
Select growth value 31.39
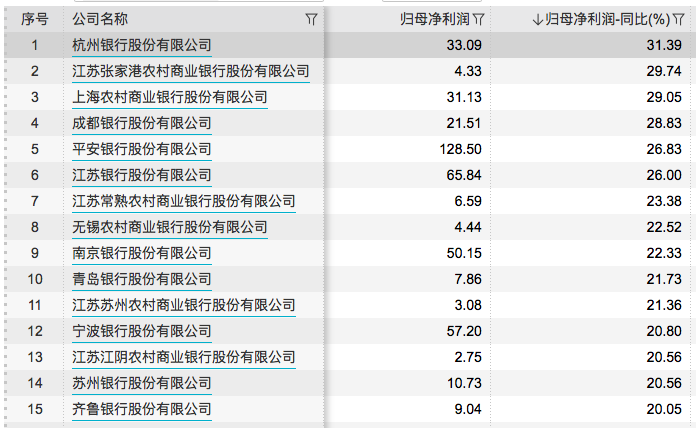pos(664,45)
